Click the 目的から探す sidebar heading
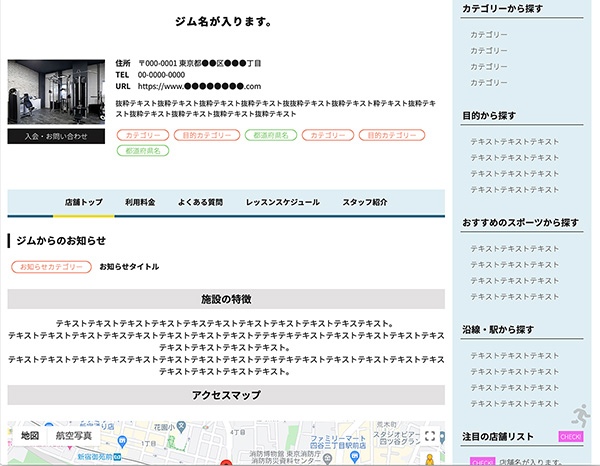Viewport: 600px width, 466px height. (489, 116)
